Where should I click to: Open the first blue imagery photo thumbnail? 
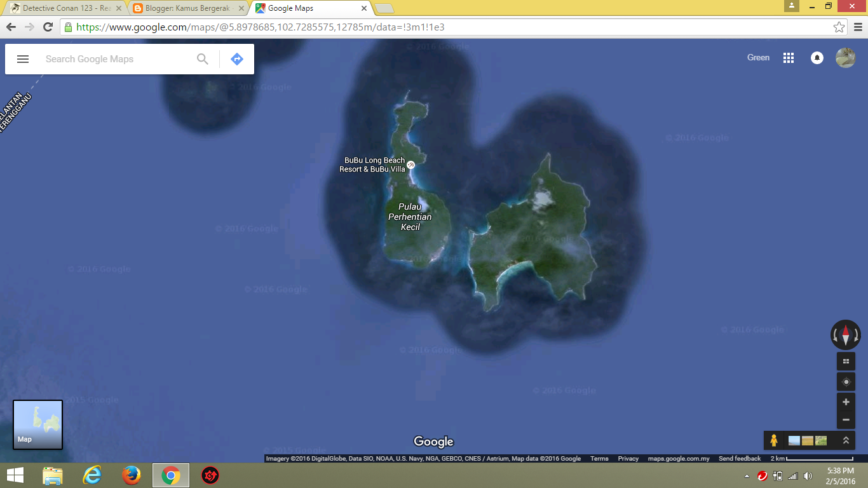pyautogui.click(x=794, y=440)
